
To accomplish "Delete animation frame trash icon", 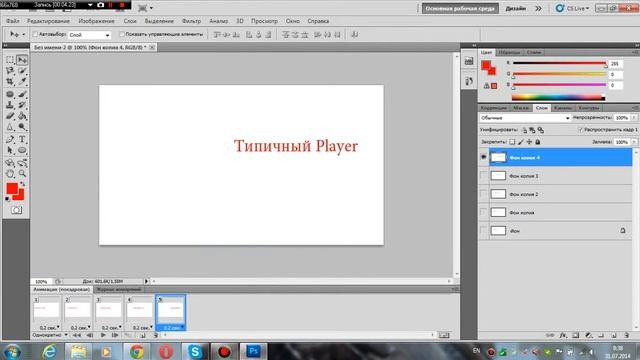I will coord(155,336).
